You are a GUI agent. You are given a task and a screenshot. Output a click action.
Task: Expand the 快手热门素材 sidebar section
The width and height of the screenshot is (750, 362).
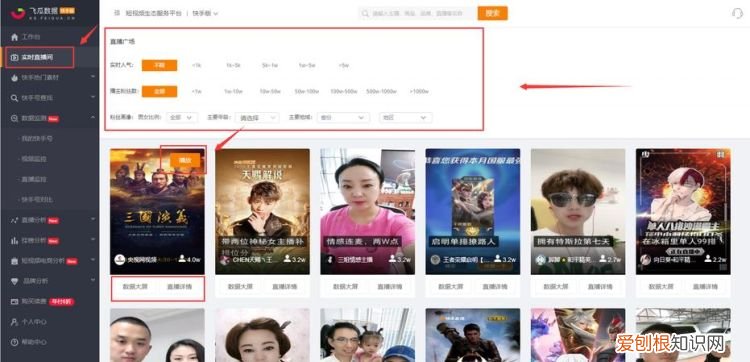[93, 77]
